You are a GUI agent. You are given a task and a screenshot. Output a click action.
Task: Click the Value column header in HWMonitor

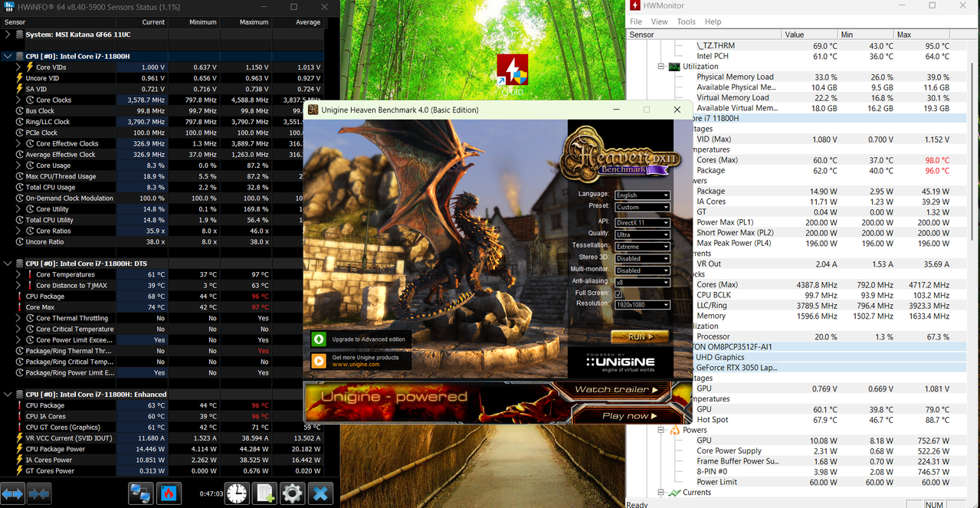(809, 34)
